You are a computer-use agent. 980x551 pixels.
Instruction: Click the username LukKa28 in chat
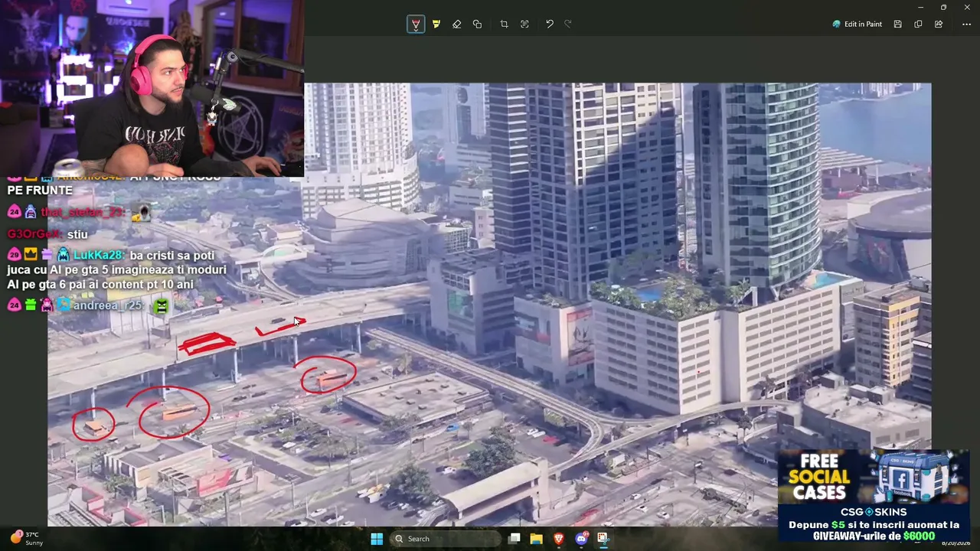pos(99,256)
